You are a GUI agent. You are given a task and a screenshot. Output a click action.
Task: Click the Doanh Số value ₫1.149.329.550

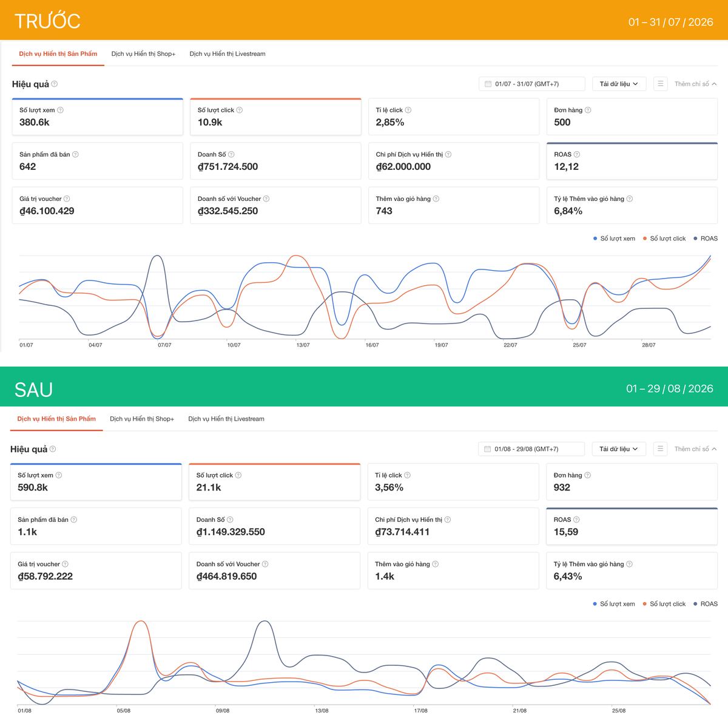point(231,532)
